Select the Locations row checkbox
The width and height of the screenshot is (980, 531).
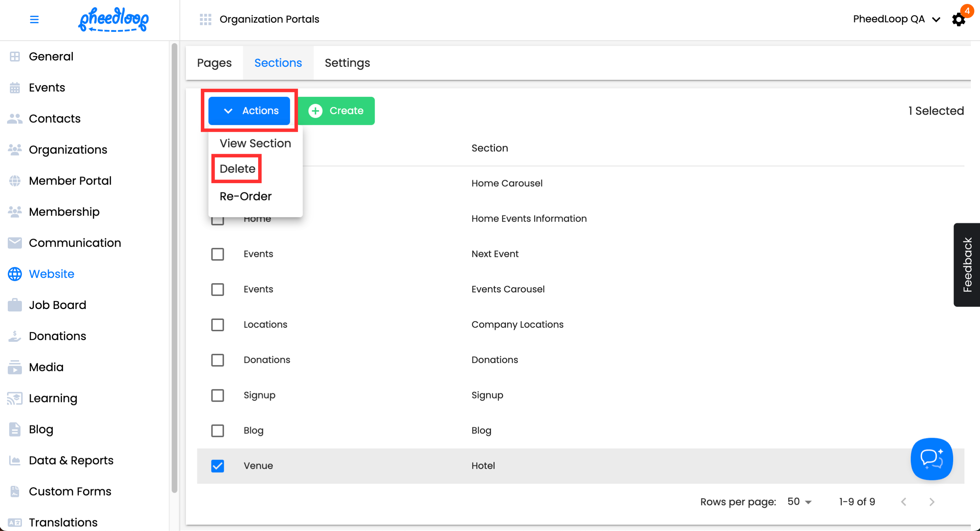click(218, 325)
